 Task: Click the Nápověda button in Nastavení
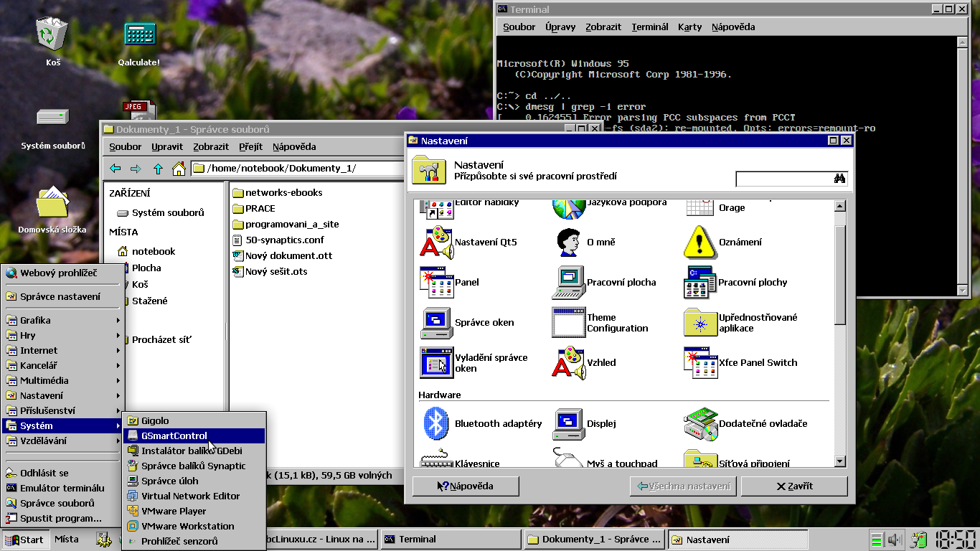[x=466, y=486]
